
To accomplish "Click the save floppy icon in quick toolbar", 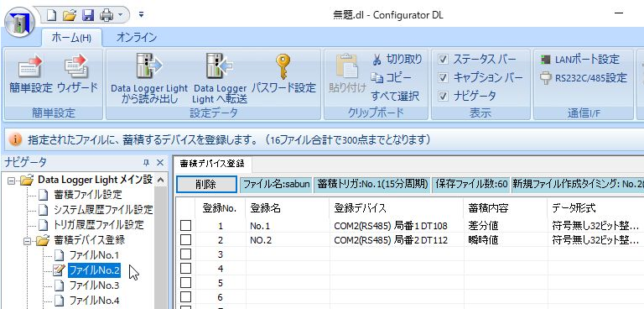I will pyautogui.click(x=88, y=15).
